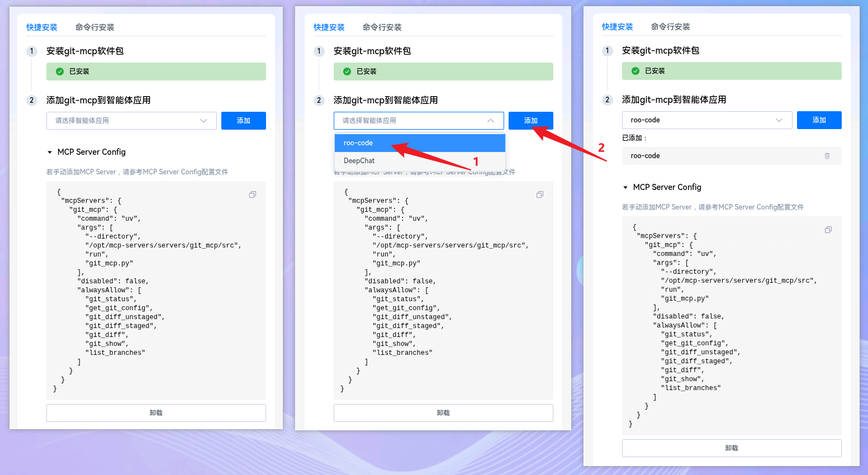Copy config JSON in the panel listing 已添加 roo-code

click(828, 230)
